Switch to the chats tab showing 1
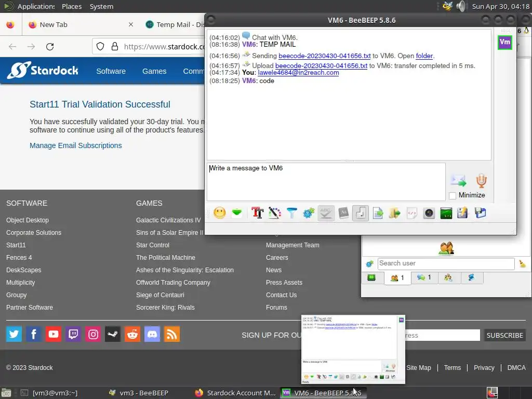This screenshot has height=399, width=532. point(424,277)
